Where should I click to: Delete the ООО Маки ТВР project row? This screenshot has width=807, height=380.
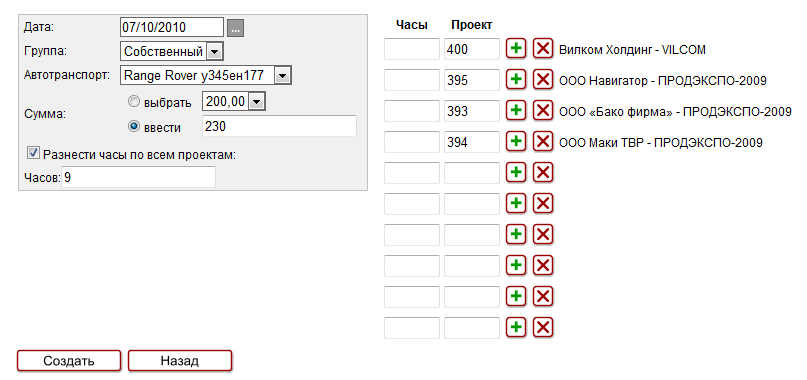[x=542, y=142]
